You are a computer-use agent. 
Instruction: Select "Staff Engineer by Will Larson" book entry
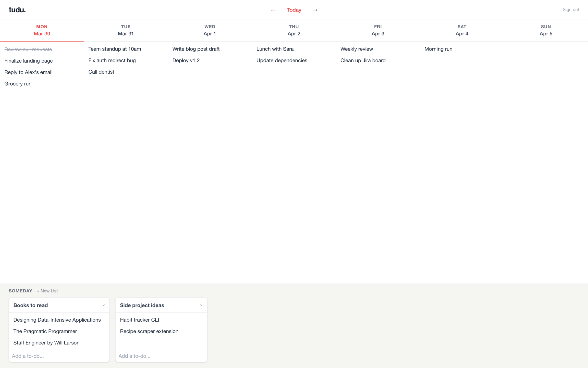(x=46, y=343)
